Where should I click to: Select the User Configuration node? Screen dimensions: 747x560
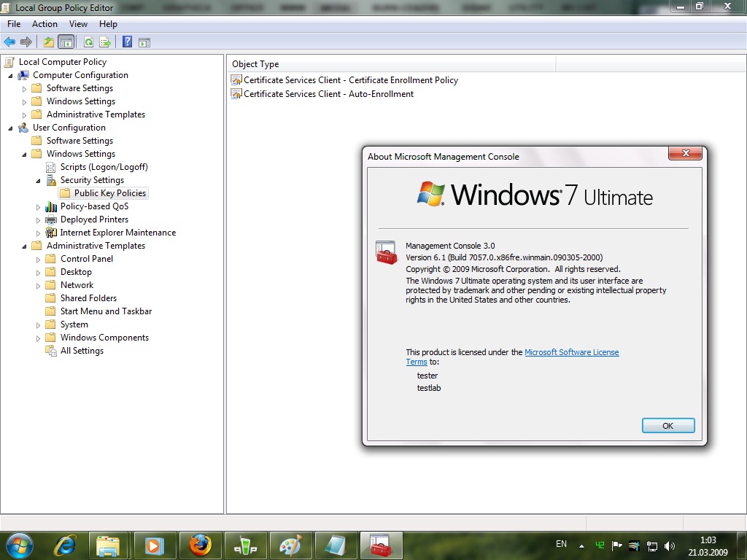coord(69,128)
